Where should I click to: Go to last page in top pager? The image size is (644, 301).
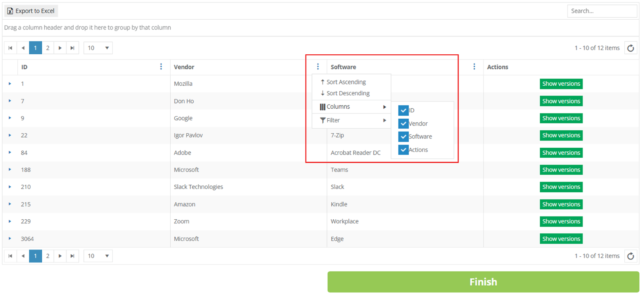click(x=72, y=48)
